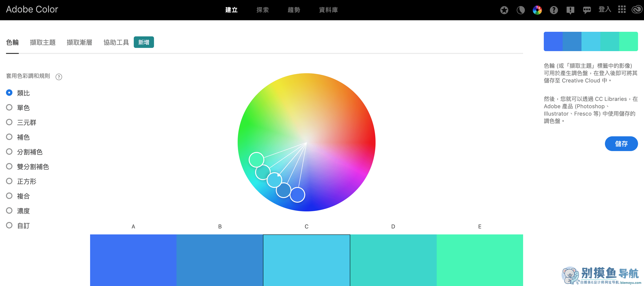Choose the 補色 radio option

[x=9, y=137]
